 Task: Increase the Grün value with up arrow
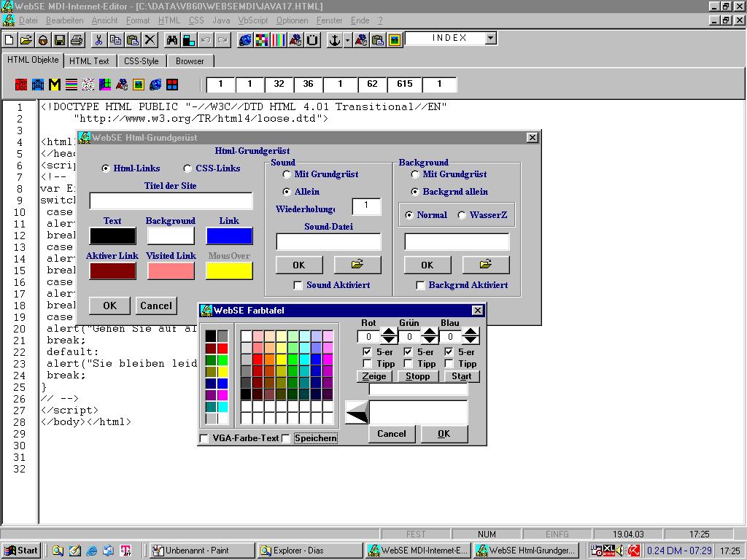pyautogui.click(x=430, y=332)
